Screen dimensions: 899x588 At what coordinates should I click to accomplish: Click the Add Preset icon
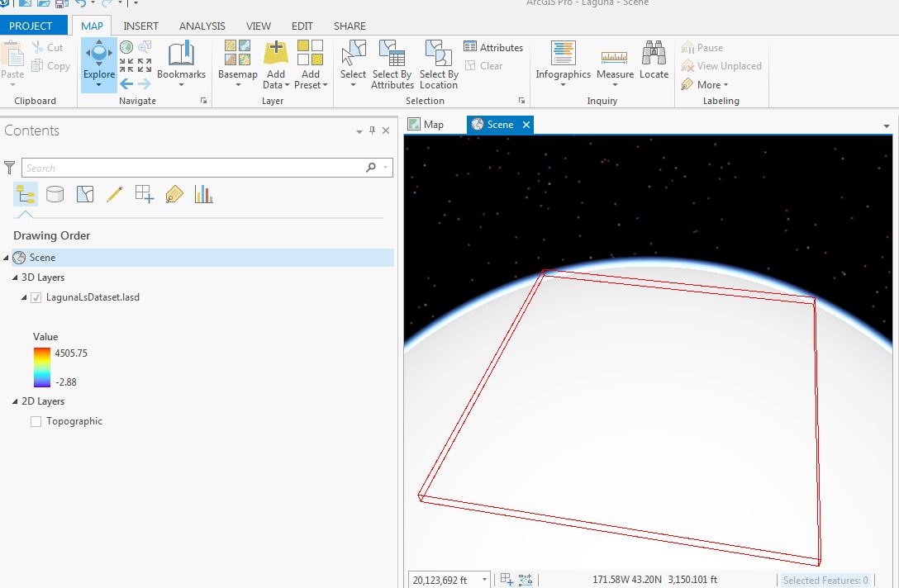coord(310,53)
